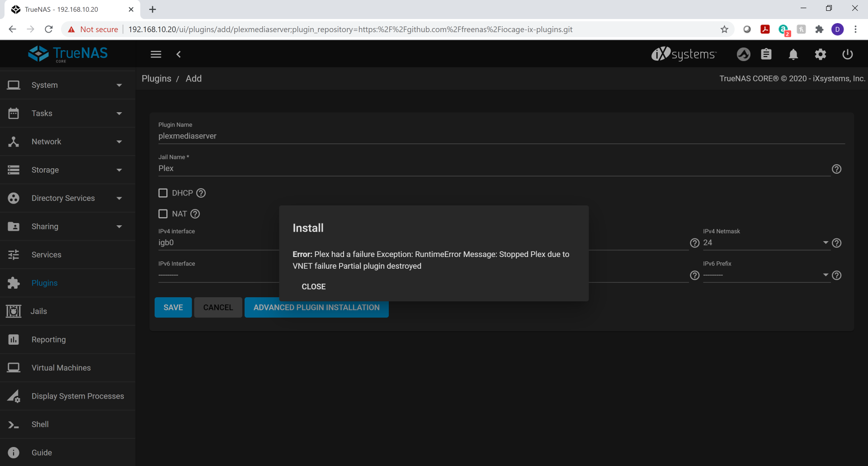Screen dimensions: 868x466
Task: Open Guide in the sidebar
Action: coord(68,452)
